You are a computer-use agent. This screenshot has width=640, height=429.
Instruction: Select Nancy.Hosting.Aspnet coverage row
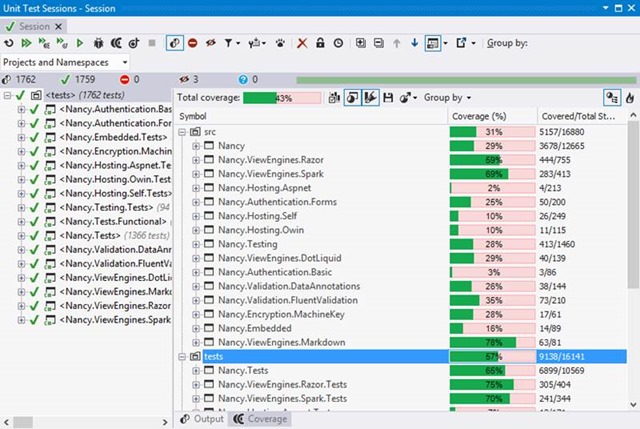402,188
